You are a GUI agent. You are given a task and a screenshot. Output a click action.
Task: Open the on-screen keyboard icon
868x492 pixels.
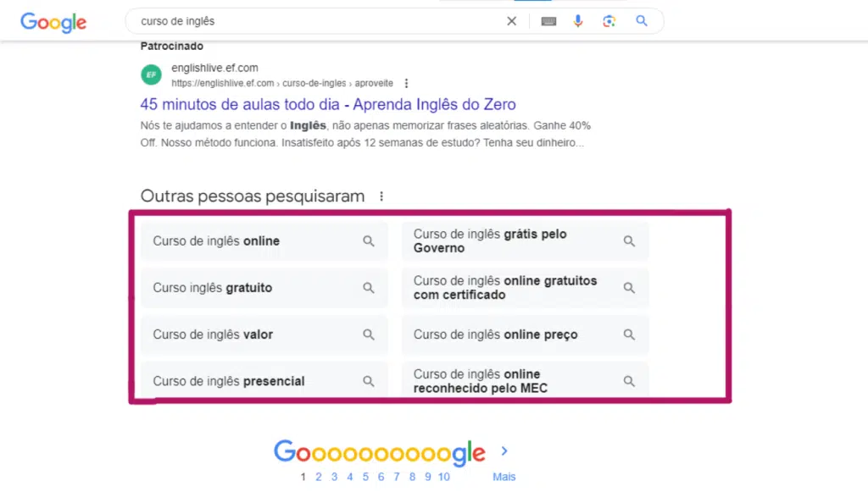tap(548, 21)
